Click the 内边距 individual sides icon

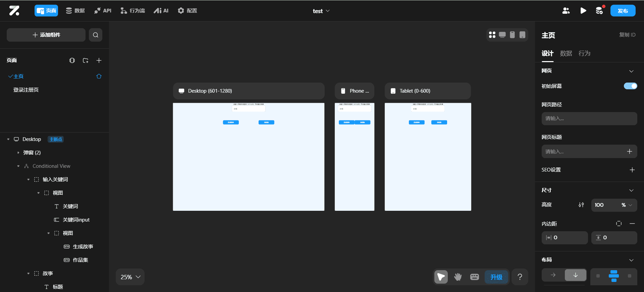coord(619,224)
